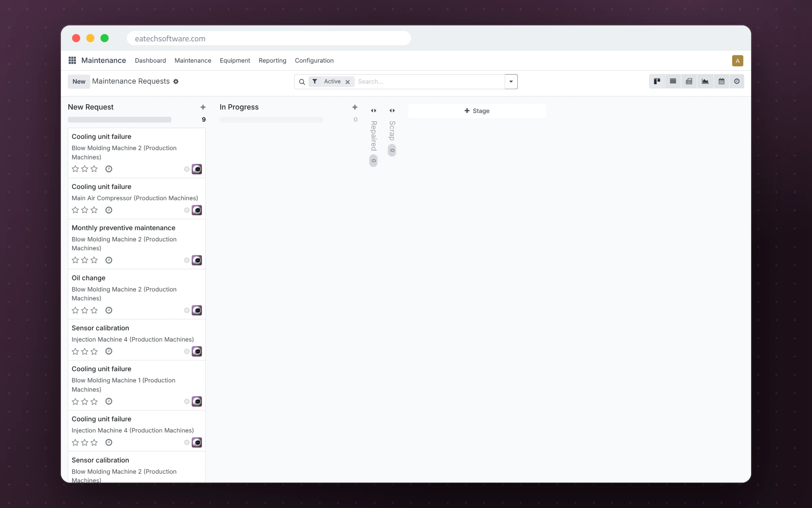Quick add card in In Progress column
The image size is (812, 508).
tap(355, 107)
